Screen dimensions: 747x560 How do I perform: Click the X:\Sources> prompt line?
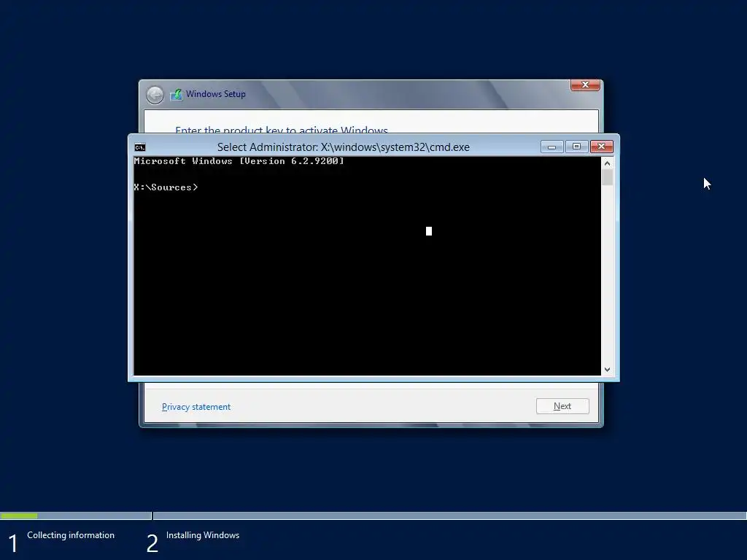click(166, 187)
